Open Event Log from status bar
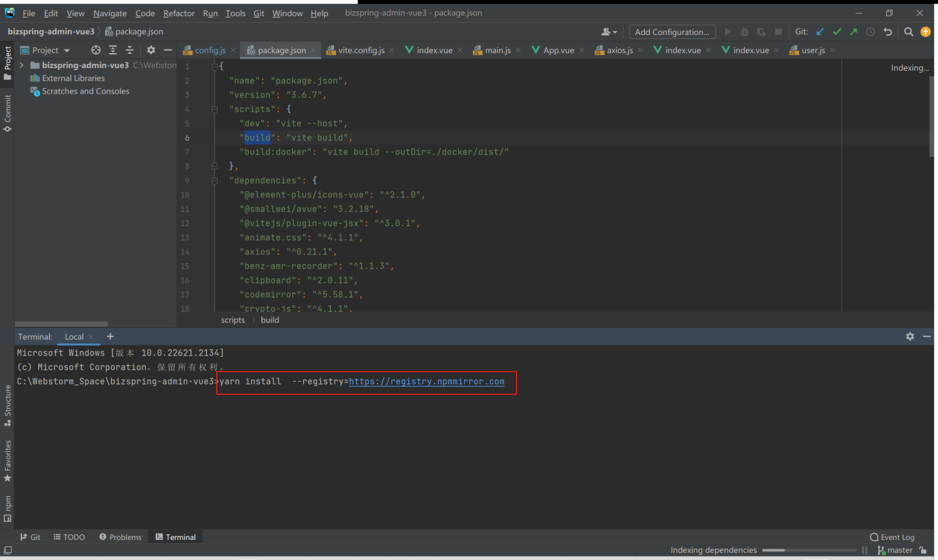The height and width of the screenshot is (560, 938). point(892,537)
